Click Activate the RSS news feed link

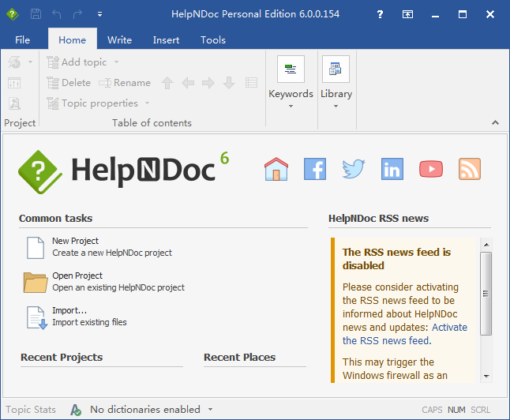click(x=405, y=334)
